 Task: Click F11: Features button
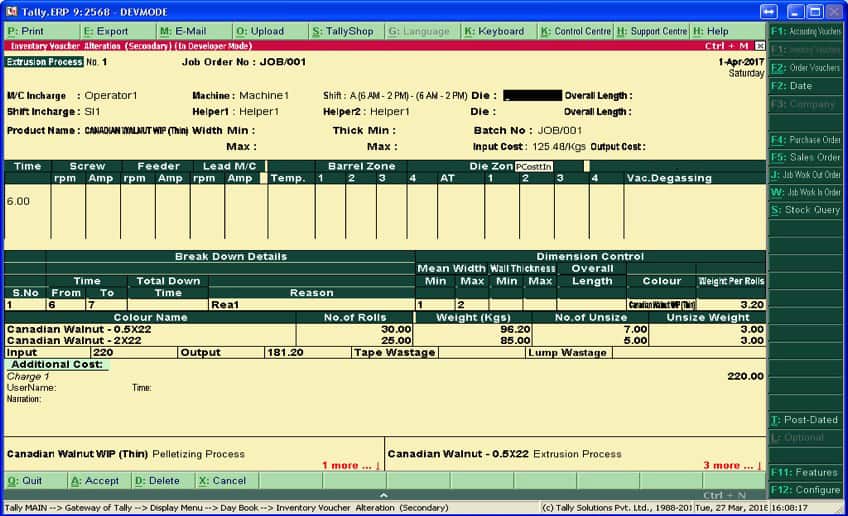click(x=806, y=472)
